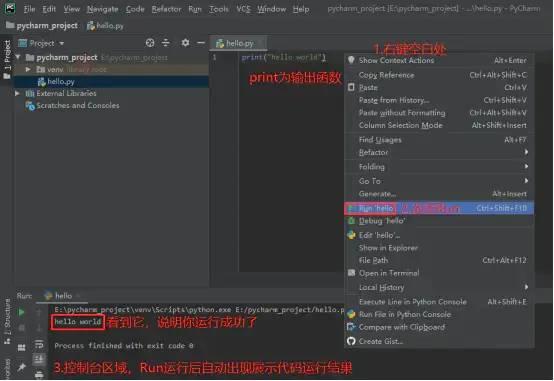Select Show in Explorer entry
This screenshot has height=381, width=554.
(x=439, y=248)
